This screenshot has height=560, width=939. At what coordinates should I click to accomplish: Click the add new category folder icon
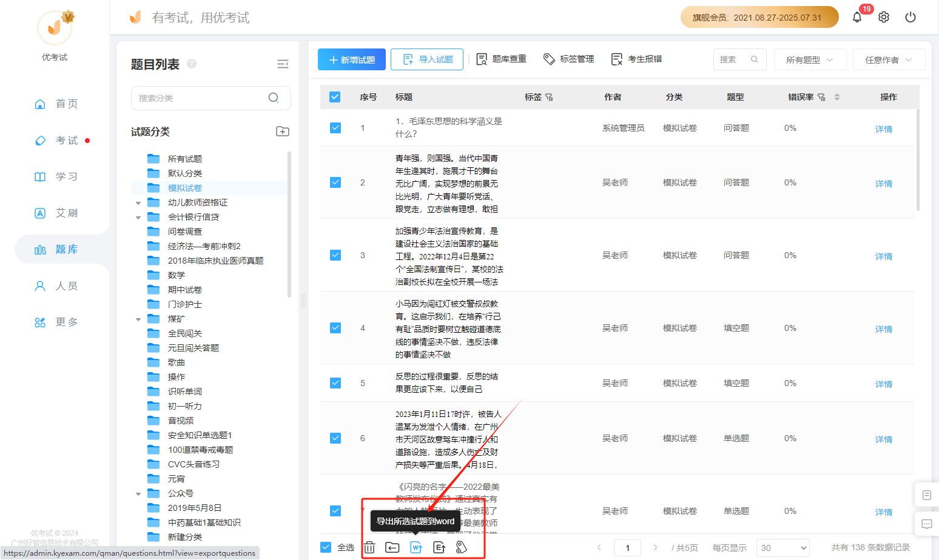tap(283, 132)
